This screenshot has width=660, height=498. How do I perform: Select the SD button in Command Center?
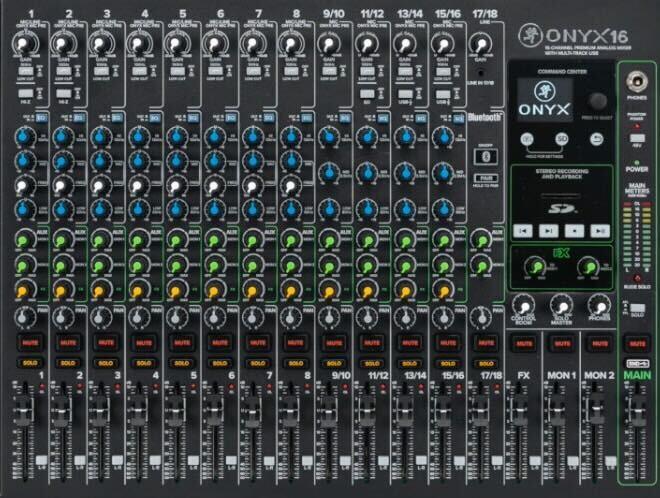tap(562, 138)
